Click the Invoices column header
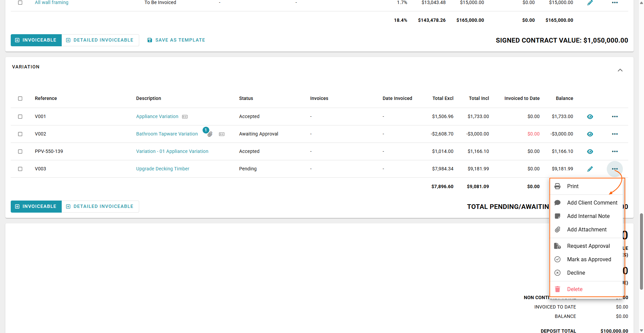 (x=319, y=98)
